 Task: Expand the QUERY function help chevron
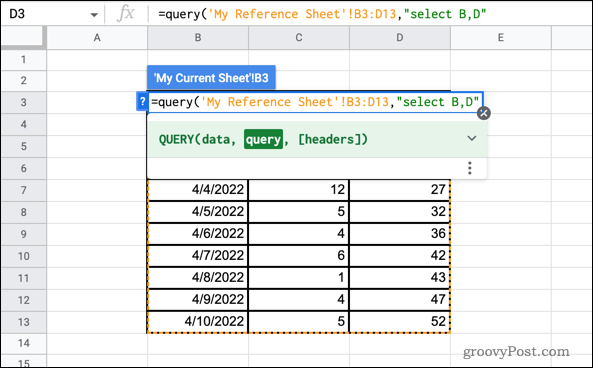(x=471, y=138)
